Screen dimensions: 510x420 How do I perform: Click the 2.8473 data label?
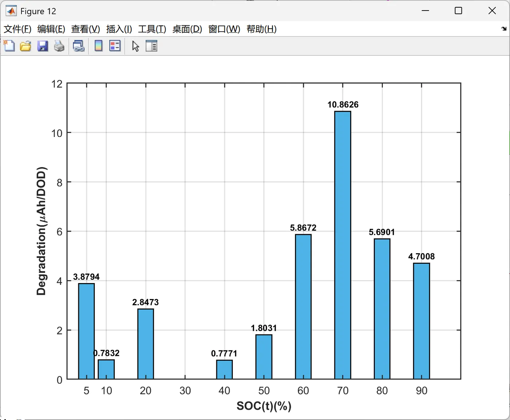coord(145,302)
